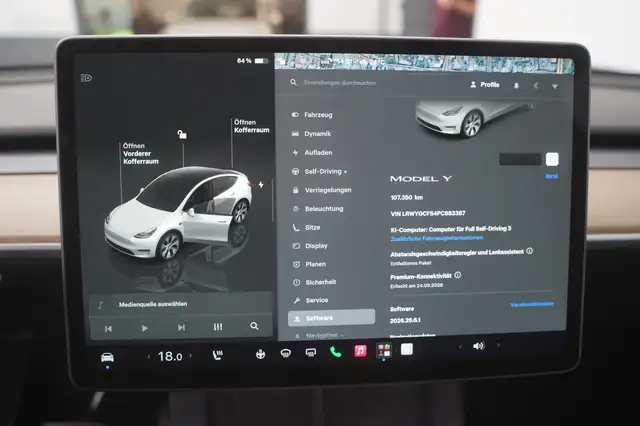The width and height of the screenshot is (640, 426).
Task: Open the media equalizer icon
Action: pyautogui.click(x=218, y=327)
